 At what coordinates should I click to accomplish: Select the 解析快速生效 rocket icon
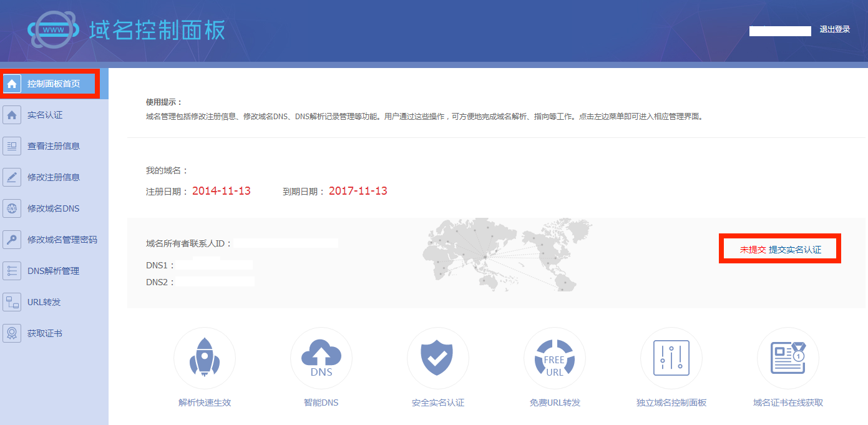(x=205, y=358)
